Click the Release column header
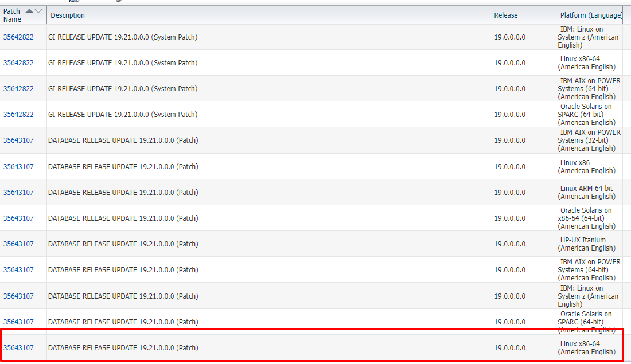Screen dimensions: 631x364 click(x=505, y=14)
